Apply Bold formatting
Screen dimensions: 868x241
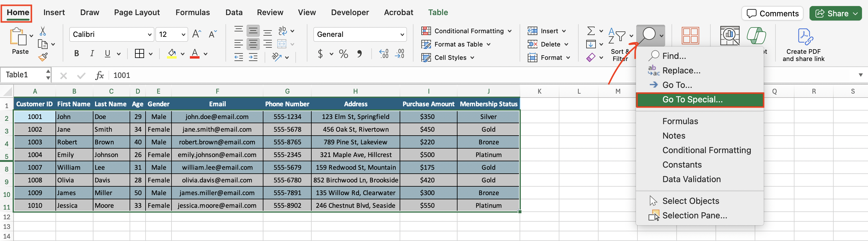[77, 53]
